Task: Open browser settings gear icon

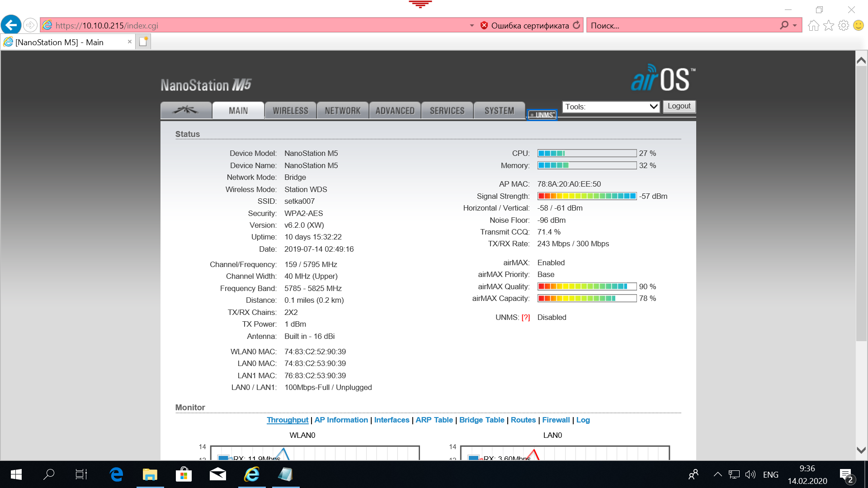Action: (843, 25)
